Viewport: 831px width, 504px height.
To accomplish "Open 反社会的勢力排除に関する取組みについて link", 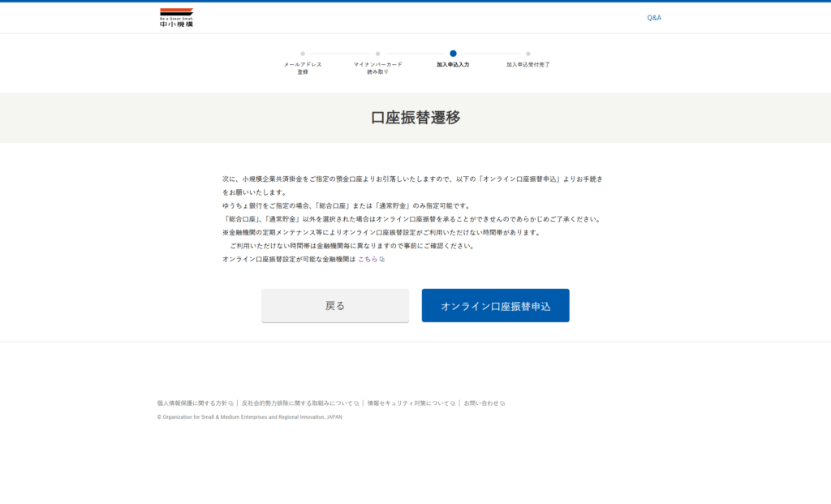I will coord(297,403).
